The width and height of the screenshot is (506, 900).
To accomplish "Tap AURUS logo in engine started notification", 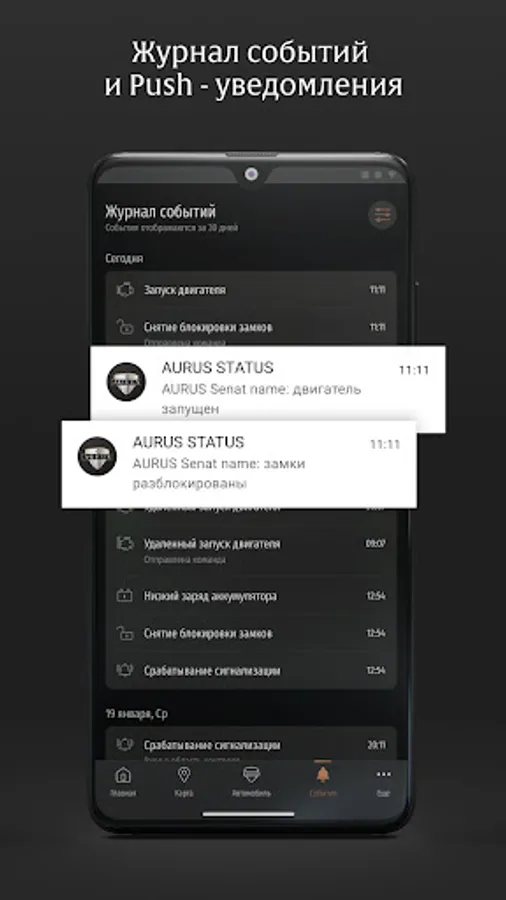I will (126, 382).
